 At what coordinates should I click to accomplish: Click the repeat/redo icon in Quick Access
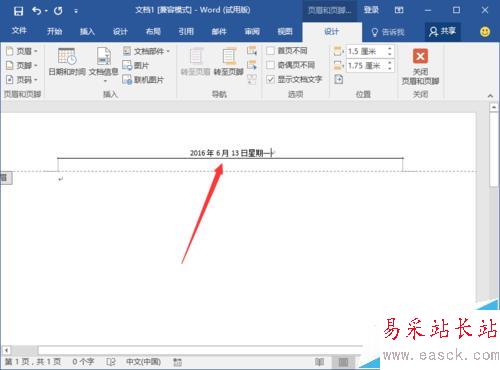(x=58, y=11)
